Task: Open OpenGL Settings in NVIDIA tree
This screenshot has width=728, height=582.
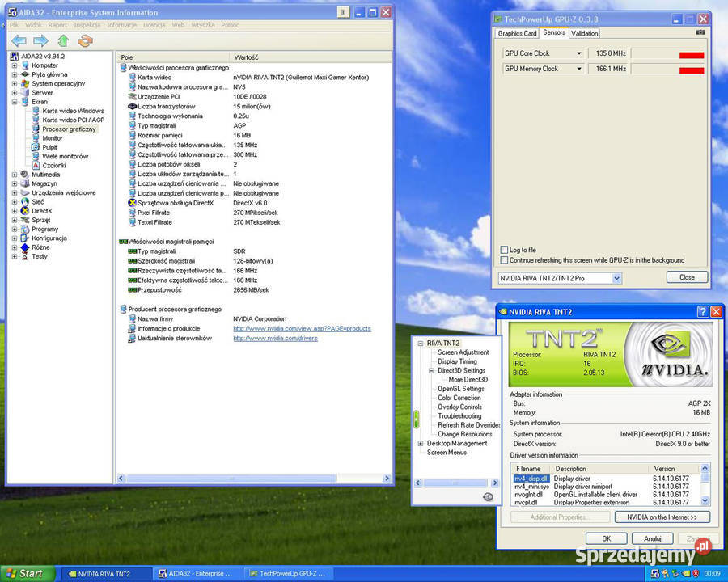Action: pyautogui.click(x=460, y=389)
